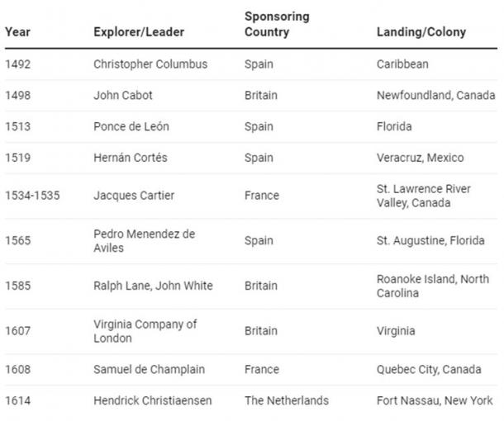
Task: Click the Virginia Company of London cell
Action: pos(145,331)
